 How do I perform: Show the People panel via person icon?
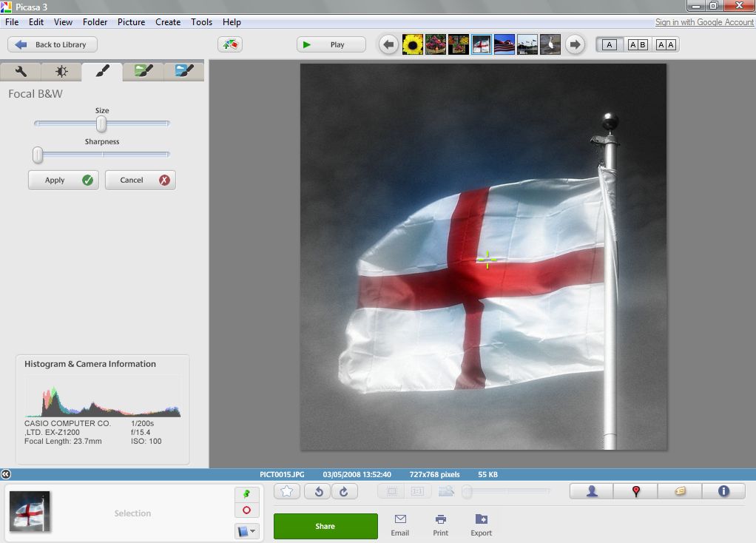point(590,490)
